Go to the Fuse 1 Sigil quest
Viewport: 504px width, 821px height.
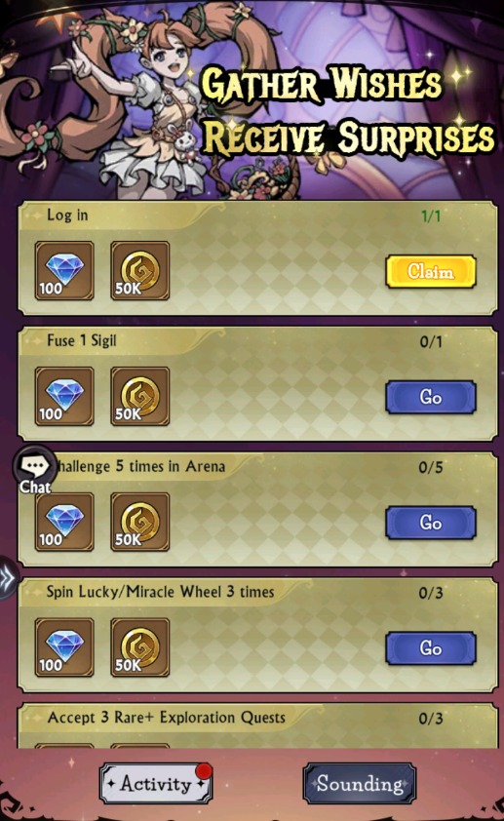tap(431, 398)
